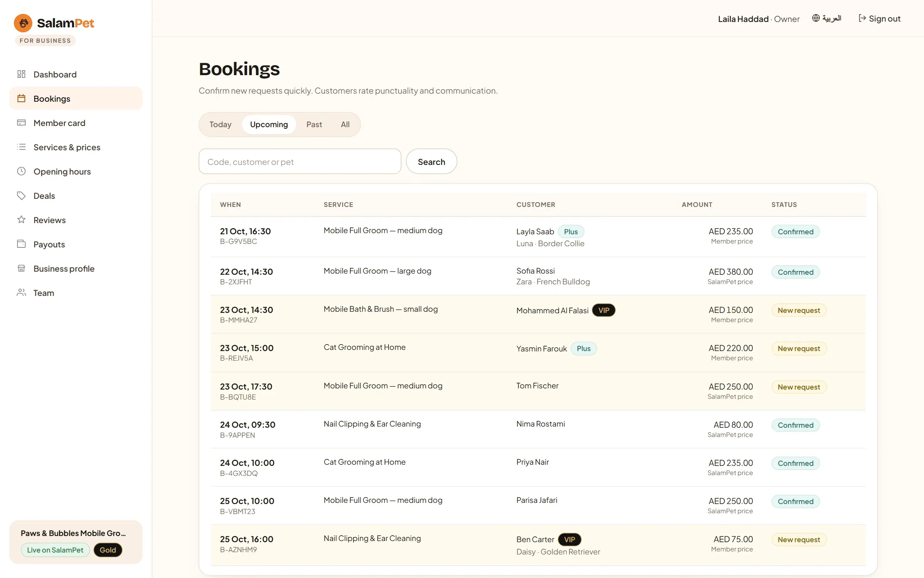Click the globe language icon
The width and height of the screenshot is (924, 578).
coord(816,18)
